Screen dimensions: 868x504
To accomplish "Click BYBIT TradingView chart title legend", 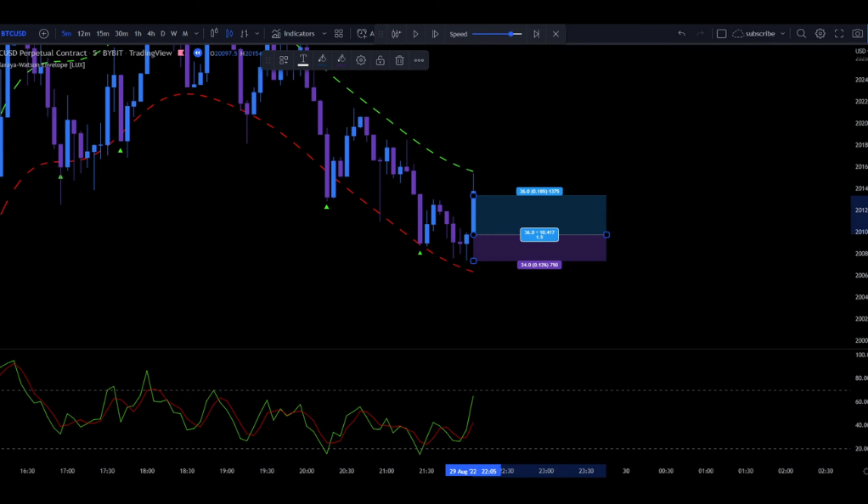I will point(86,53).
